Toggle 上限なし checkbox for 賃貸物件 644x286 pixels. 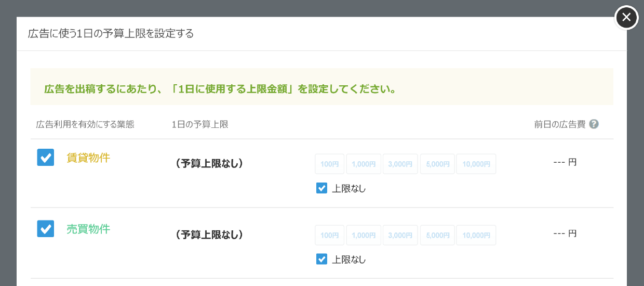click(x=321, y=188)
